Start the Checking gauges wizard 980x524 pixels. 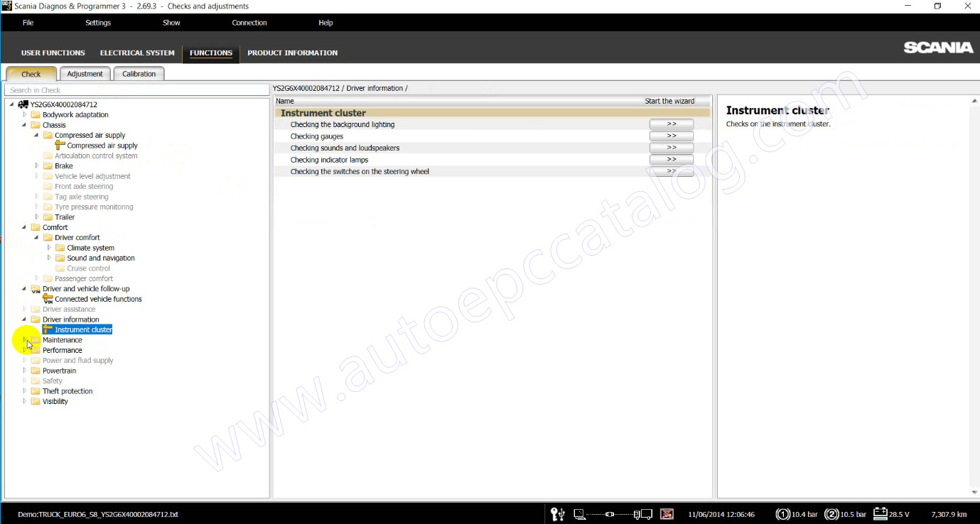point(671,136)
